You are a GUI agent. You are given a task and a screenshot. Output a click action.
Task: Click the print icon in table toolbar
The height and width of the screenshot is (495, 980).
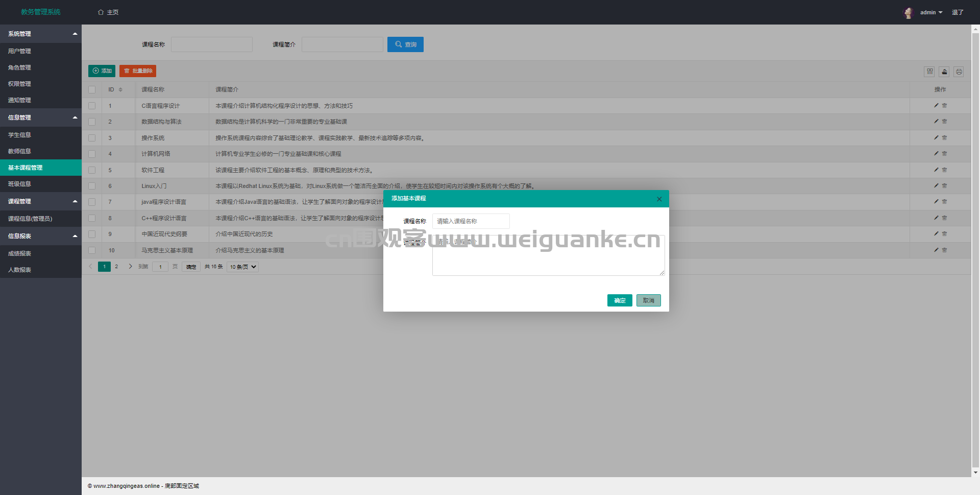(959, 72)
